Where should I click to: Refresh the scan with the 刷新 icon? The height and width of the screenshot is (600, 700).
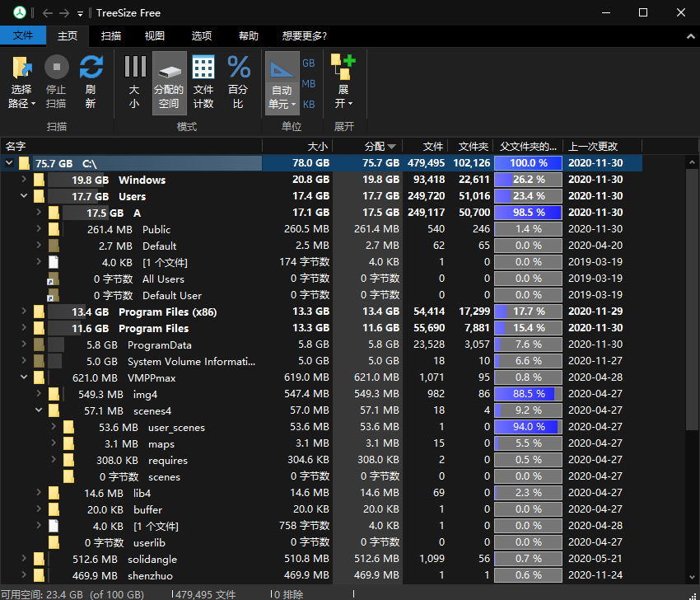pos(91,68)
